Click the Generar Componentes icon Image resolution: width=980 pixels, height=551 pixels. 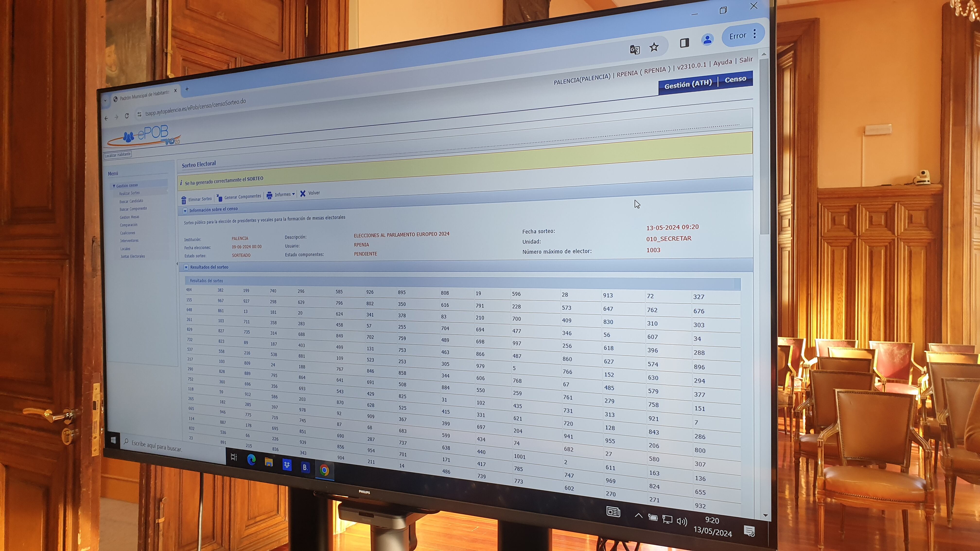(x=219, y=197)
